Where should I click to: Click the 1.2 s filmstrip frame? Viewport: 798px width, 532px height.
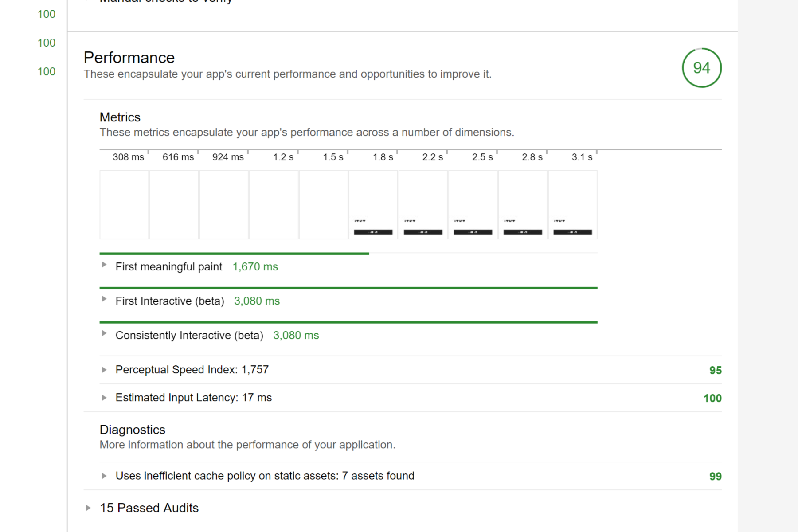[x=274, y=204]
